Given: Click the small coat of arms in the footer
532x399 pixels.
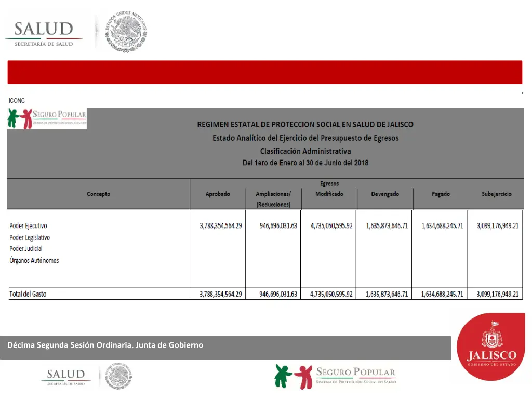Looking at the screenshot, I should coord(118,376).
